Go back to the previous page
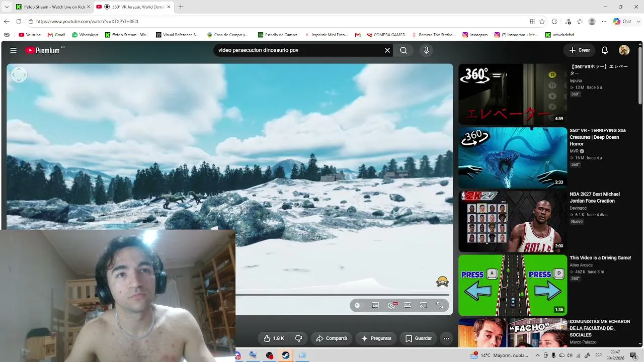The width and height of the screenshot is (644, 362). click(x=7, y=22)
